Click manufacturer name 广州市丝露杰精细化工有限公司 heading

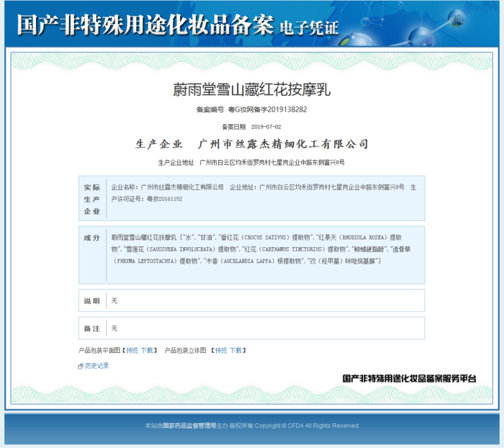[x=283, y=144]
